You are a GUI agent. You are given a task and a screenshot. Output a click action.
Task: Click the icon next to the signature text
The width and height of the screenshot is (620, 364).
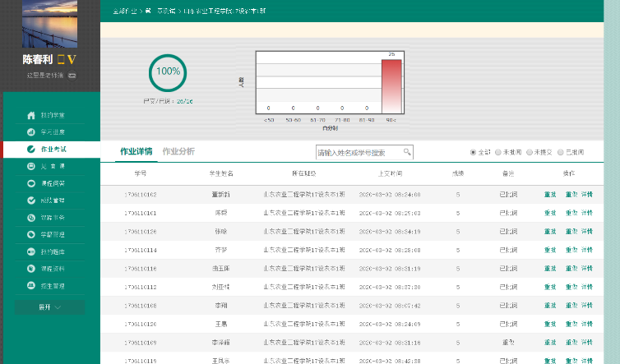click(72, 76)
